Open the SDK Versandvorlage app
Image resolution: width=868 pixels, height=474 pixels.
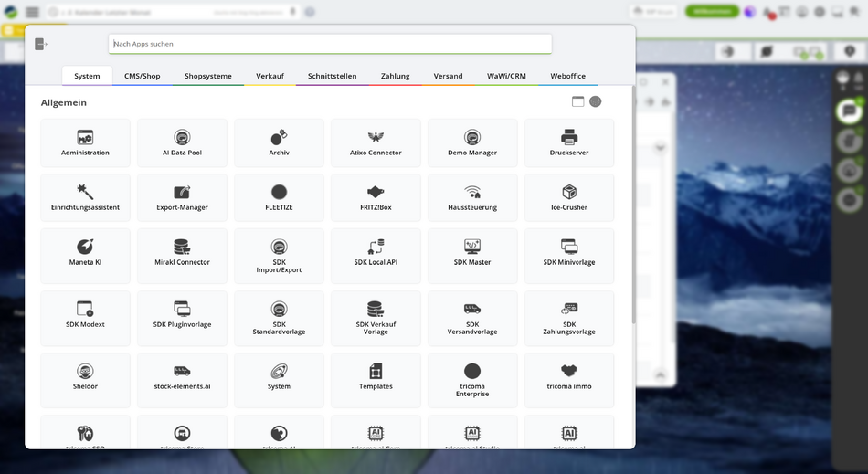pos(472,315)
